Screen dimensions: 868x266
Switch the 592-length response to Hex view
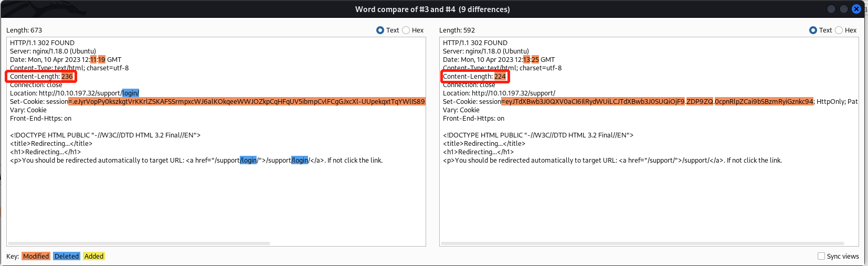click(x=839, y=30)
